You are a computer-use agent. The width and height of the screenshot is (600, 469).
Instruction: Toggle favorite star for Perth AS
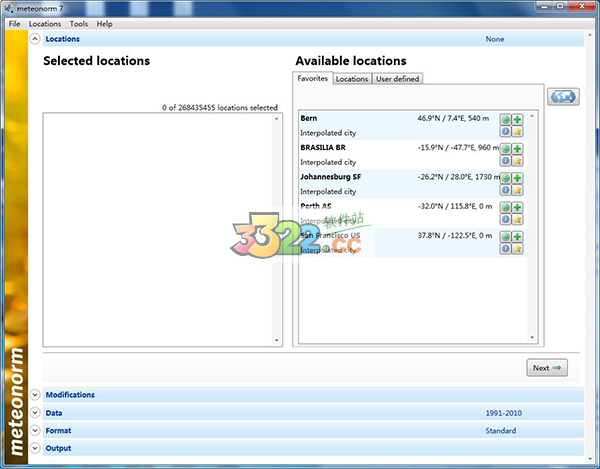click(517, 219)
